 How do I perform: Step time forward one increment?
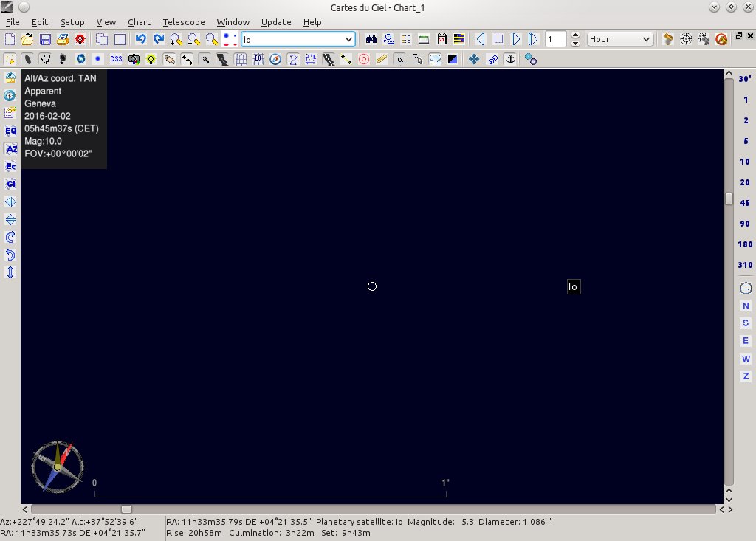pyautogui.click(x=516, y=39)
